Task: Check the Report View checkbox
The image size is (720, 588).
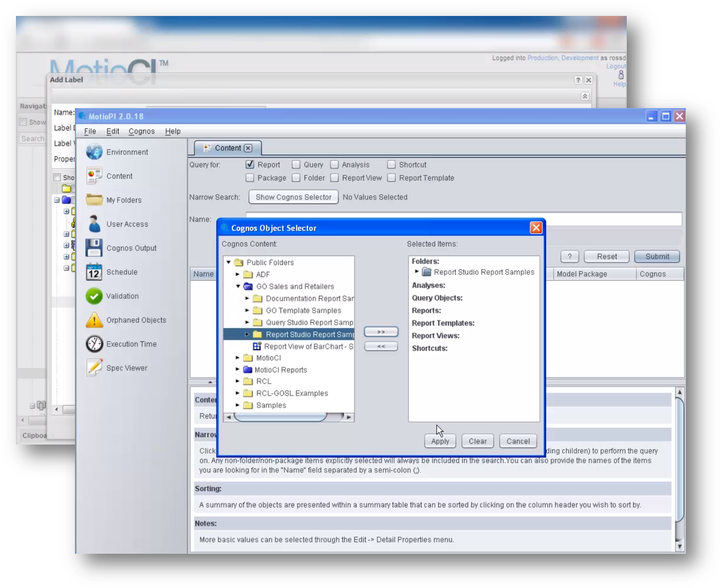Action: pyautogui.click(x=334, y=178)
